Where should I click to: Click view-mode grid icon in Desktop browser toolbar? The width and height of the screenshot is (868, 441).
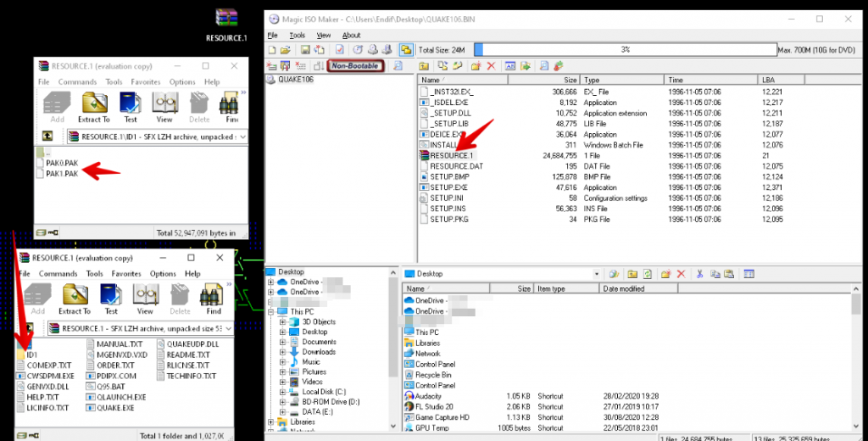pos(749,274)
